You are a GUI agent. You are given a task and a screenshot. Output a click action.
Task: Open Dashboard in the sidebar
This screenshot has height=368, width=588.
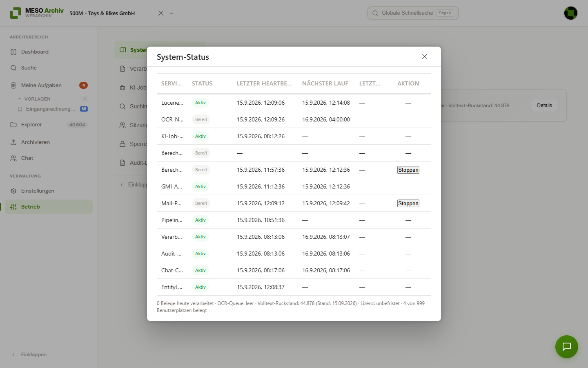click(x=49, y=52)
